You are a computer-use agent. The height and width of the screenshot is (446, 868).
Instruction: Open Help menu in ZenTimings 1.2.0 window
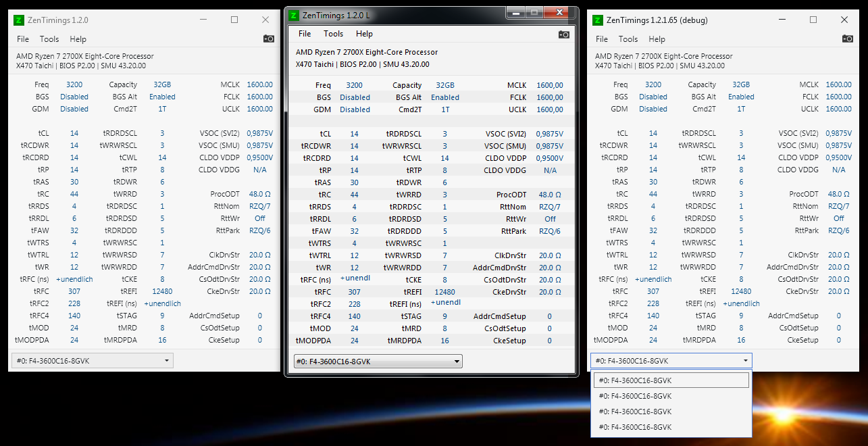(x=78, y=39)
